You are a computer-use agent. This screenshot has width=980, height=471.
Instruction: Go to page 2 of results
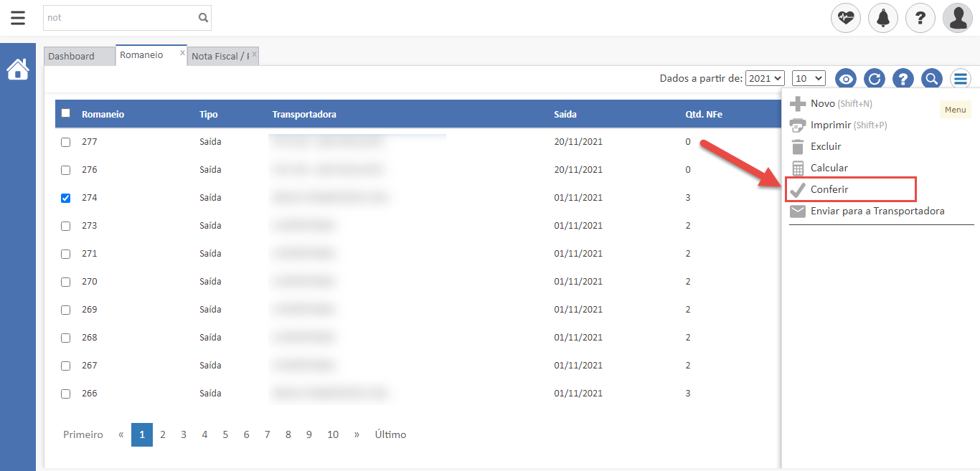(163, 434)
